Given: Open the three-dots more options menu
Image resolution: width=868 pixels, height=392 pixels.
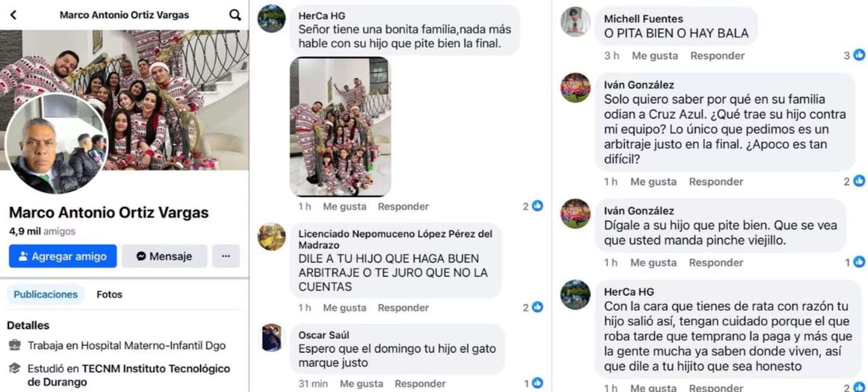Looking at the screenshot, I should click(x=226, y=256).
